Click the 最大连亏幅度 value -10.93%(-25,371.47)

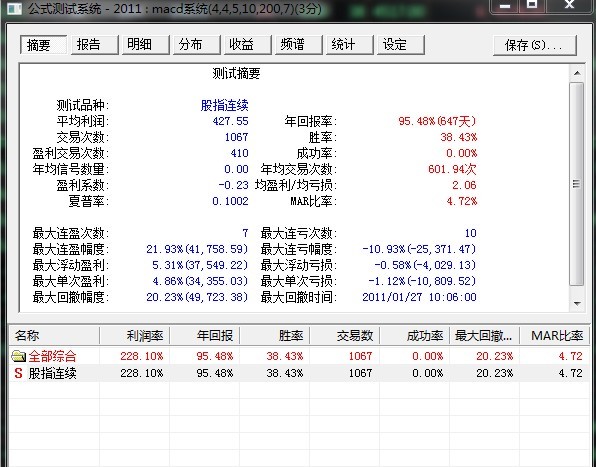pos(419,249)
